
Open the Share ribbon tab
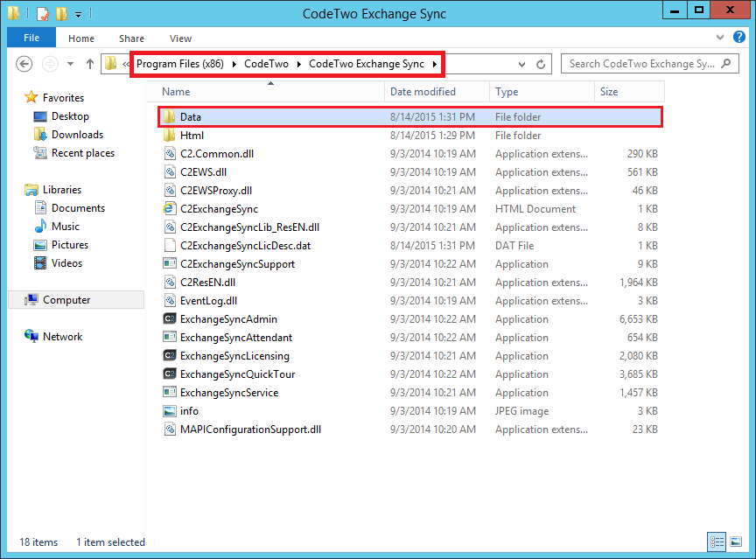coord(131,38)
